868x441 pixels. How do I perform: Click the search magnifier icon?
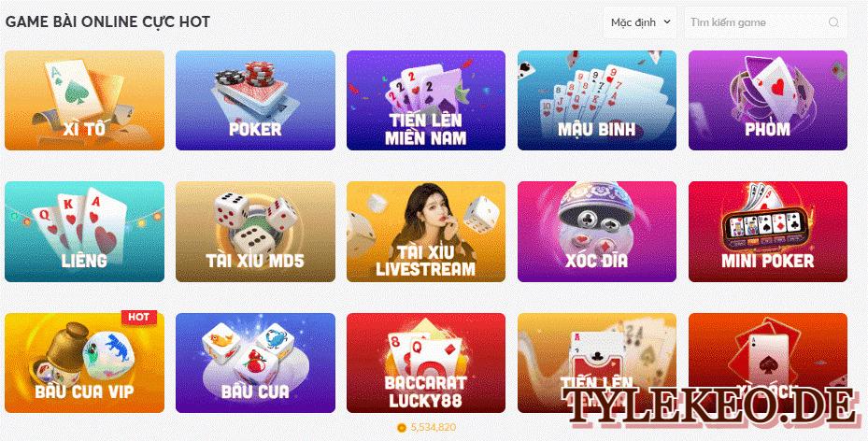tap(833, 22)
